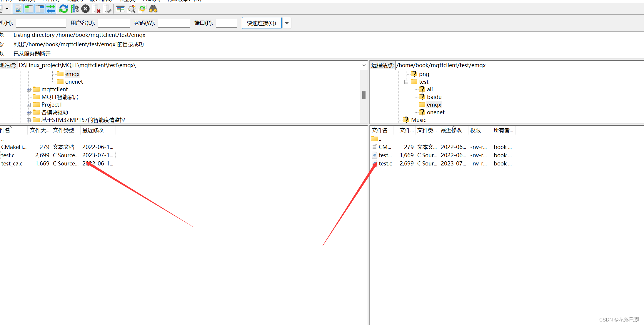Sort local list by 文件大小 column
Viewport: 644px width, 325px height.
tap(39, 130)
